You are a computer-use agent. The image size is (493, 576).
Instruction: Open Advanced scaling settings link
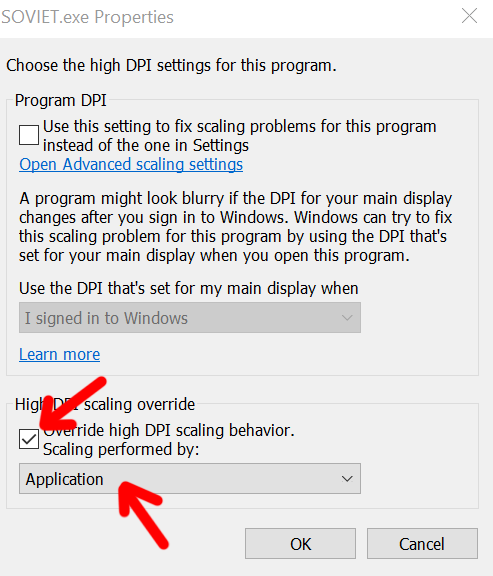click(x=131, y=164)
